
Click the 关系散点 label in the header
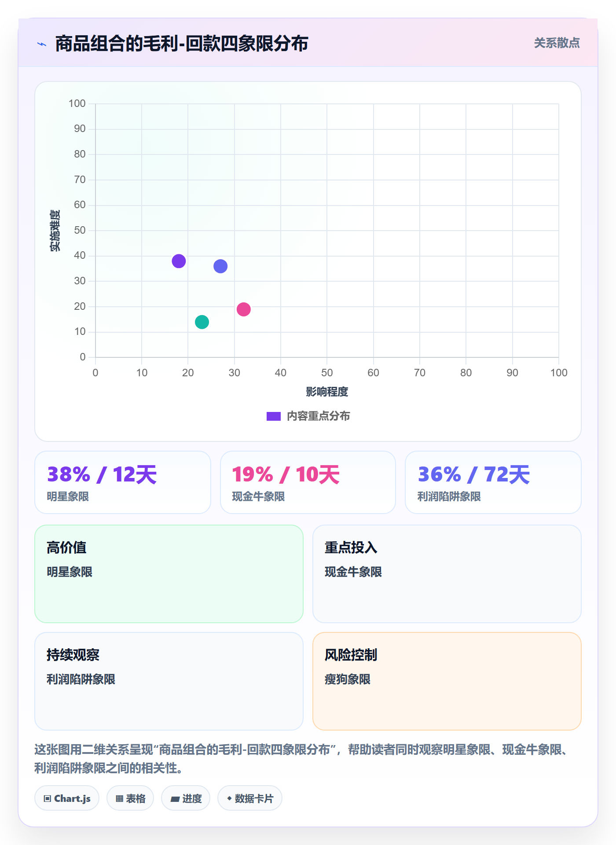[x=557, y=43]
